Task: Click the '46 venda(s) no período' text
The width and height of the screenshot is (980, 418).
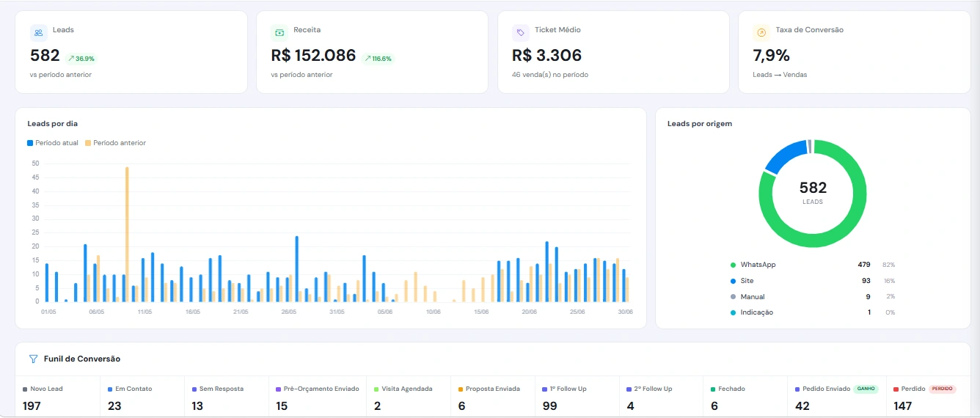Action: (x=550, y=75)
